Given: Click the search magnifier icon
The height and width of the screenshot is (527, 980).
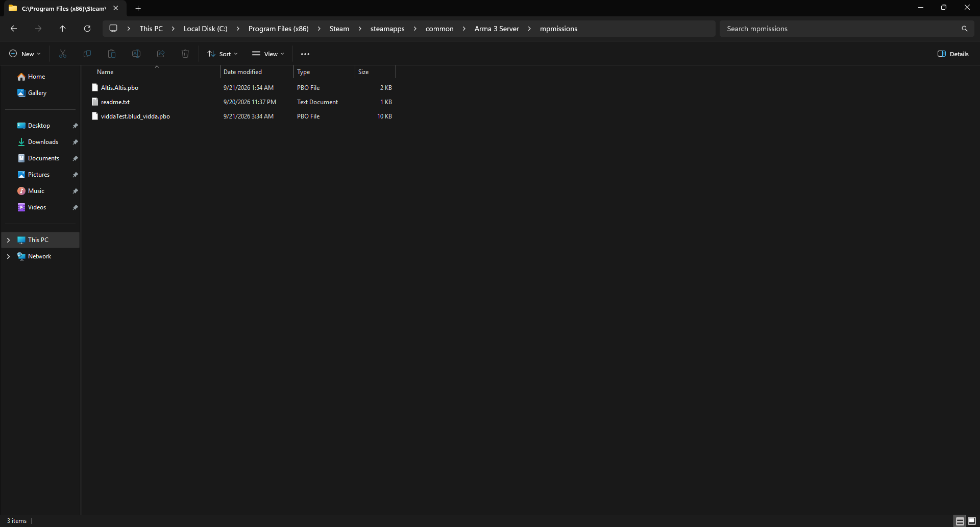Looking at the screenshot, I should (x=965, y=29).
